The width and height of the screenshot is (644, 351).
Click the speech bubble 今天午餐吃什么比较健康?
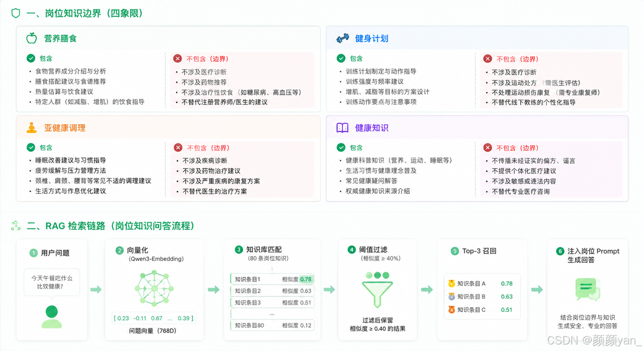[52, 283]
